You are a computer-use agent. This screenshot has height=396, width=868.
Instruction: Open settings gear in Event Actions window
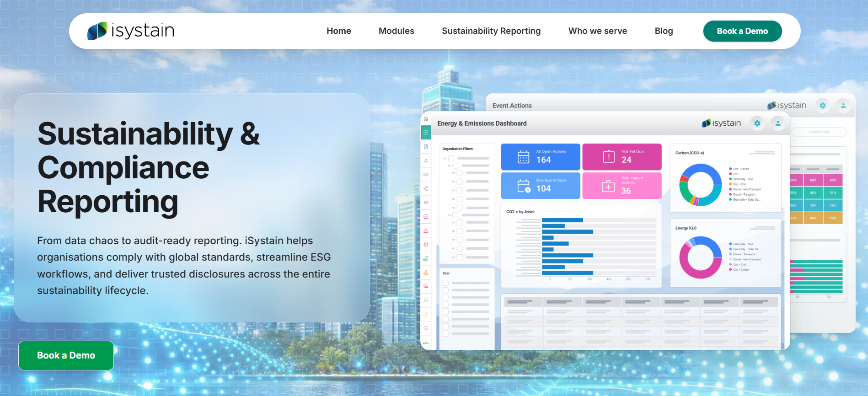[823, 105]
